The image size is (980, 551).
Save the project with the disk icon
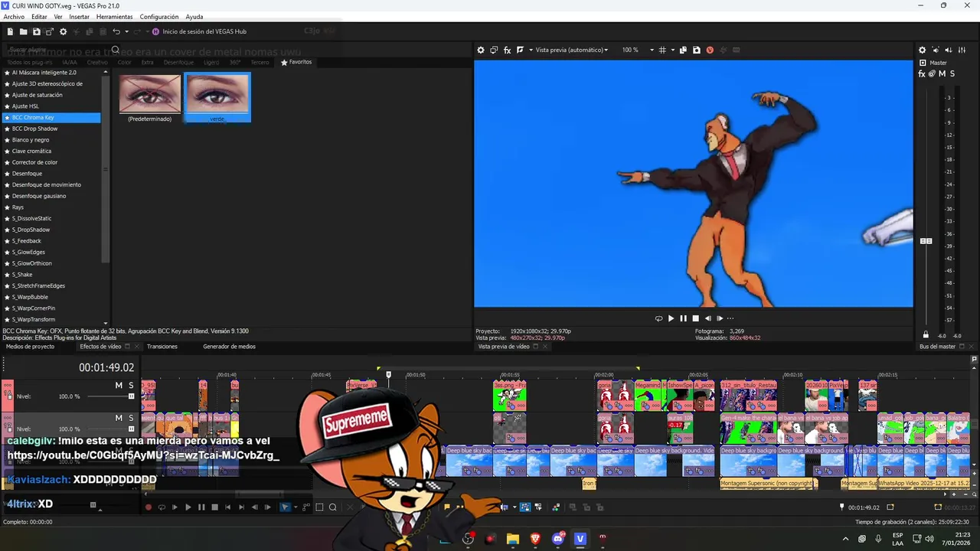[x=36, y=31]
